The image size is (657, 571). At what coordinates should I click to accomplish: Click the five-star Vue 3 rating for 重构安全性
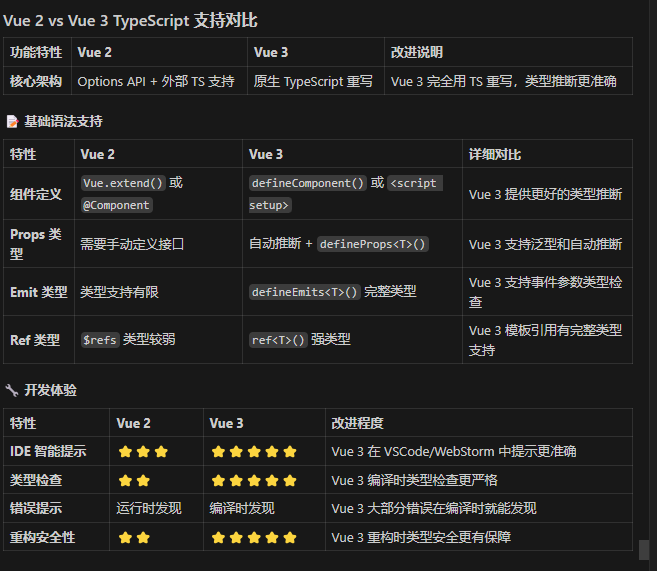coord(254,537)
